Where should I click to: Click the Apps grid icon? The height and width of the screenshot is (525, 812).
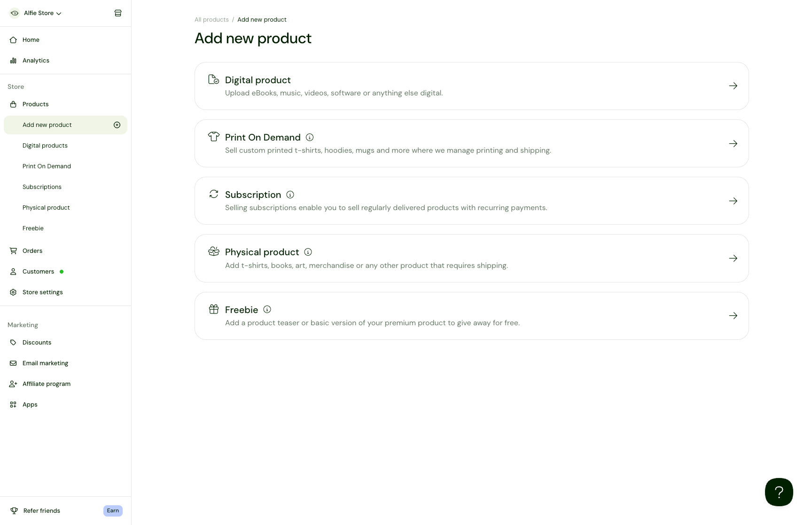(14, 404)
